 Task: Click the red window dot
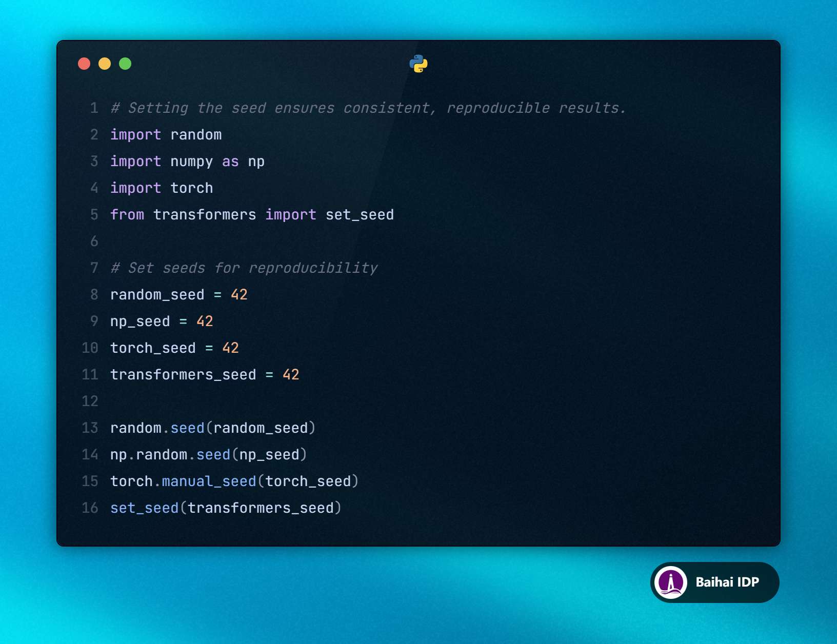pyautogui.click(x=84, y=64)
